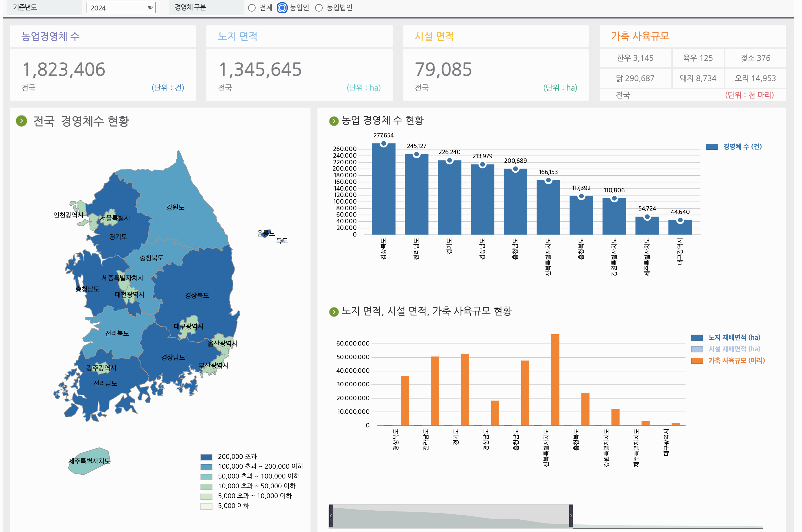Click the left handle of chart range slider

(x=331, y=516)
